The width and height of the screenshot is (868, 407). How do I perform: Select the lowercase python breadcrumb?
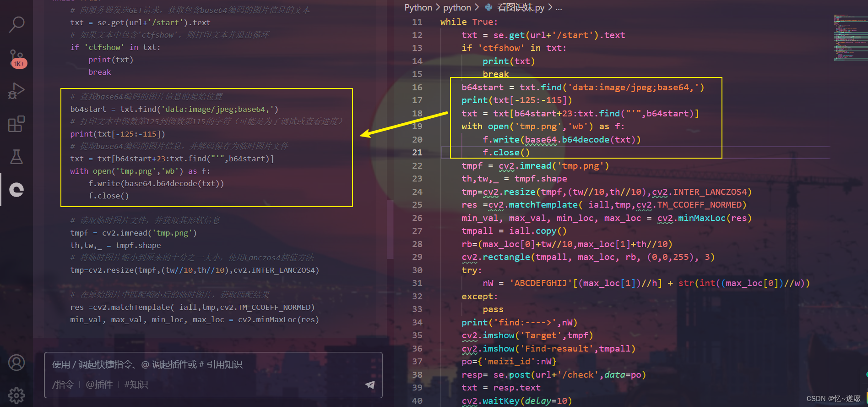tap(457, 7)
